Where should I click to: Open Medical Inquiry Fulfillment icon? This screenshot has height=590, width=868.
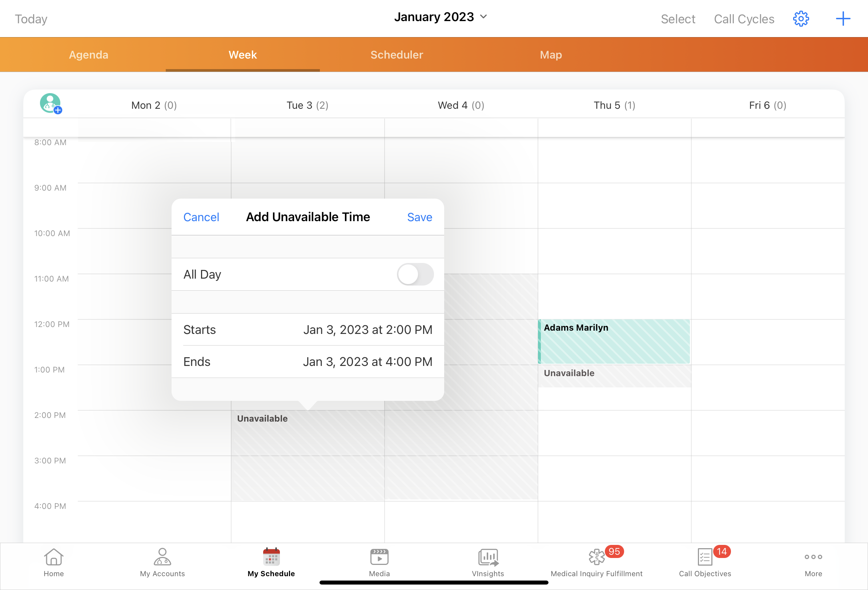[x=596, y=562]
